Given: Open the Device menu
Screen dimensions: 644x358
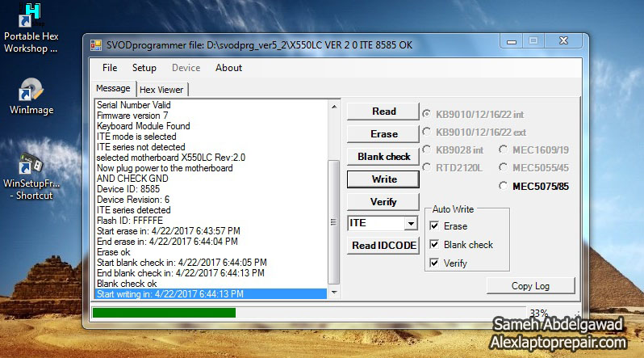Looking at the screenshot, I should click(186, 68).
